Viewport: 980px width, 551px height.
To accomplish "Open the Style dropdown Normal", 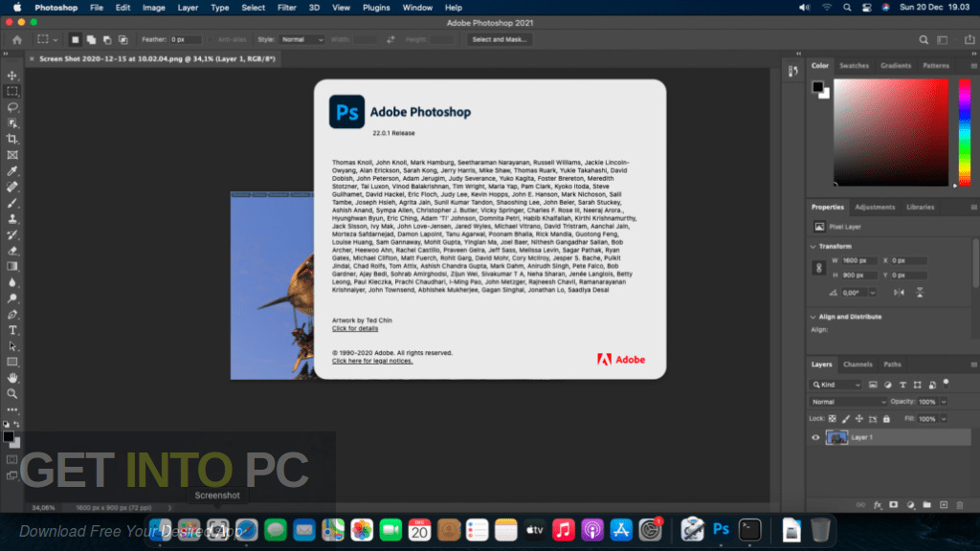I will point(301,39).
